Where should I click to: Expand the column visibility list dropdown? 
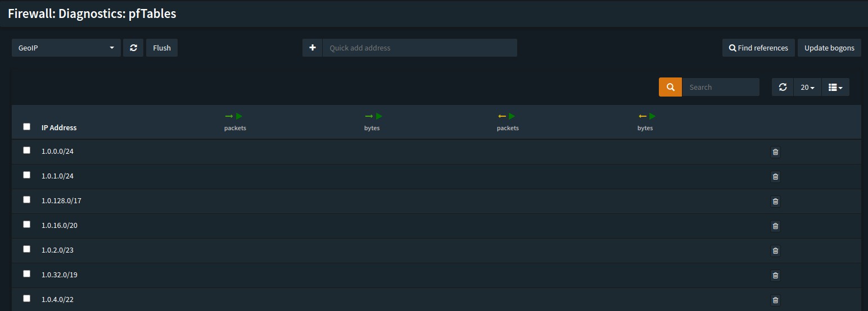835,87
